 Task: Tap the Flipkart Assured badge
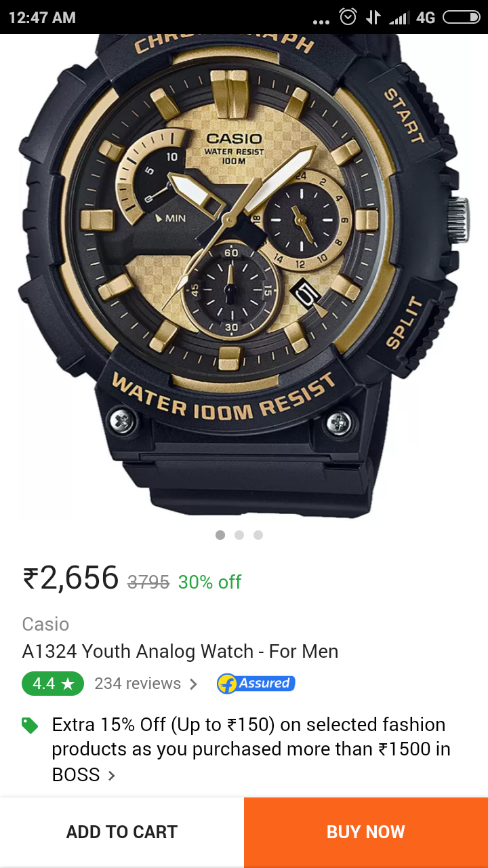click(256, 684)
